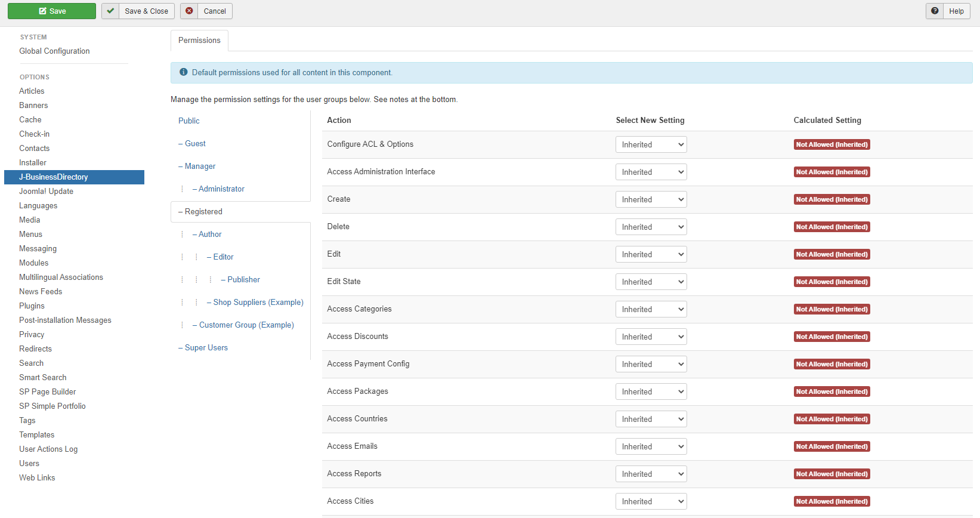
Task: Open Access Payment Config permission dropdown
Action: (x=651, y=364)
